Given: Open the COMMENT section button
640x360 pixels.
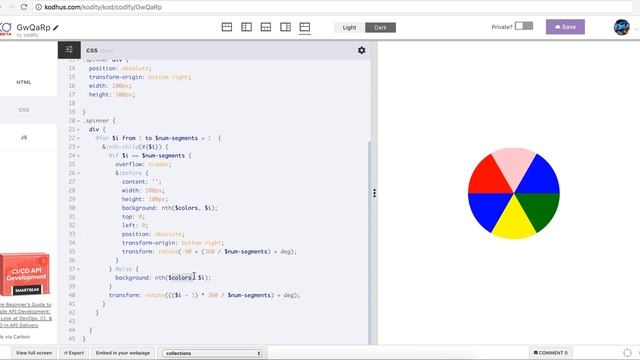Looking at the screenshot, I should point(551,353).
